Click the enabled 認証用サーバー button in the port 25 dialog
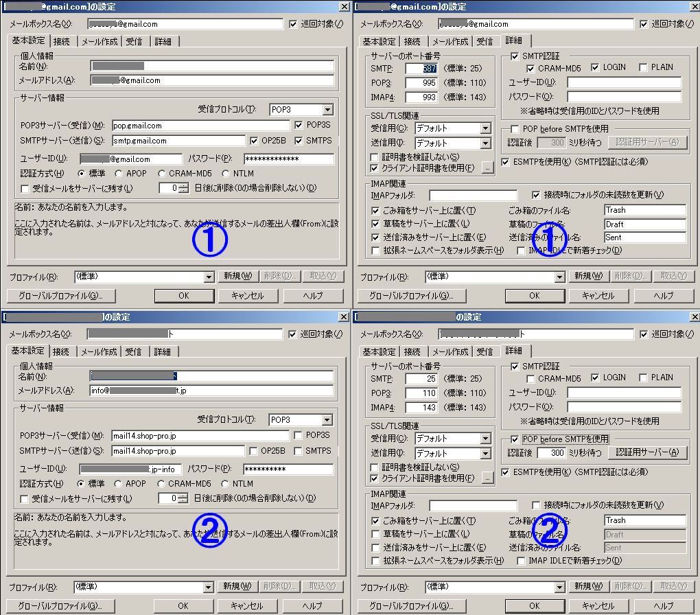The height and width of the screenshot is (615, 700). (647, 452)
